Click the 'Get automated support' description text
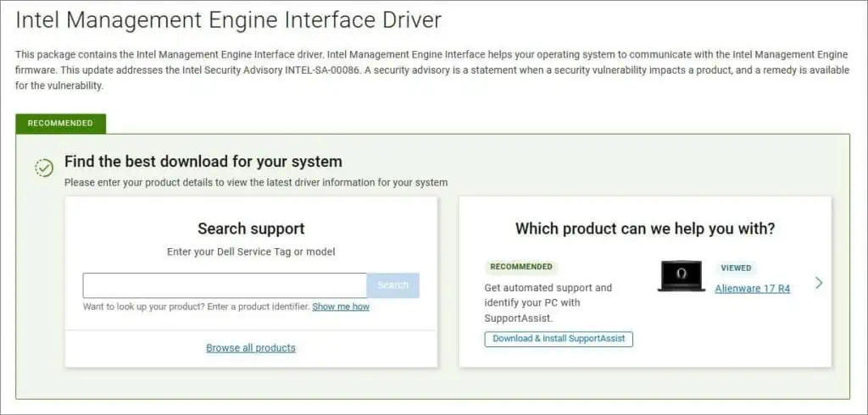 [x=548, y=302]
